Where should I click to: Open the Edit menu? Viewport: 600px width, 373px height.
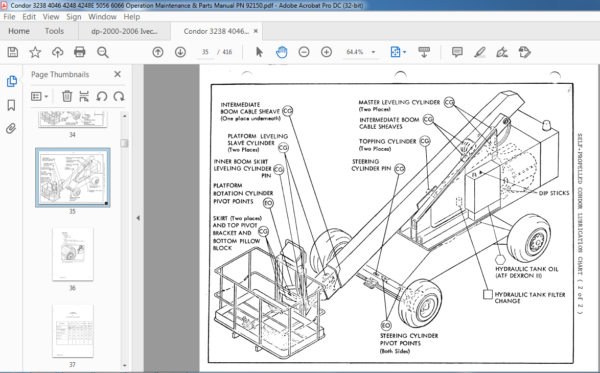point(29,17)
